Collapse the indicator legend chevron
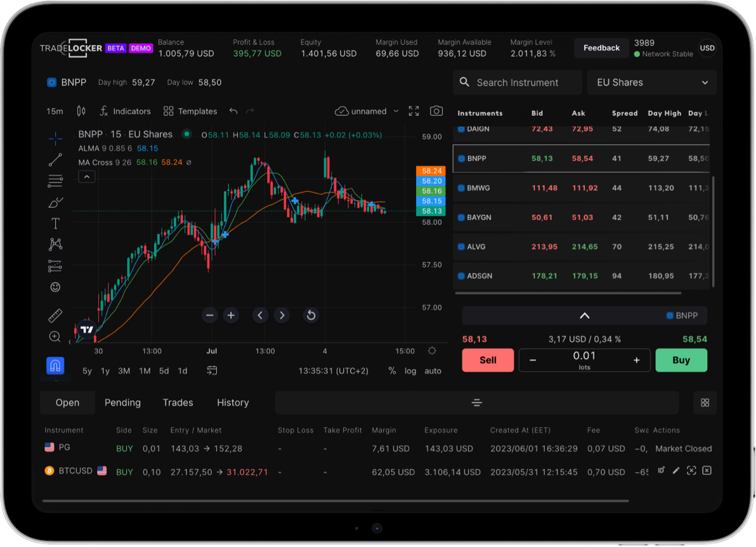Screen dimensions: 756x547 click(x=87, y=177)
